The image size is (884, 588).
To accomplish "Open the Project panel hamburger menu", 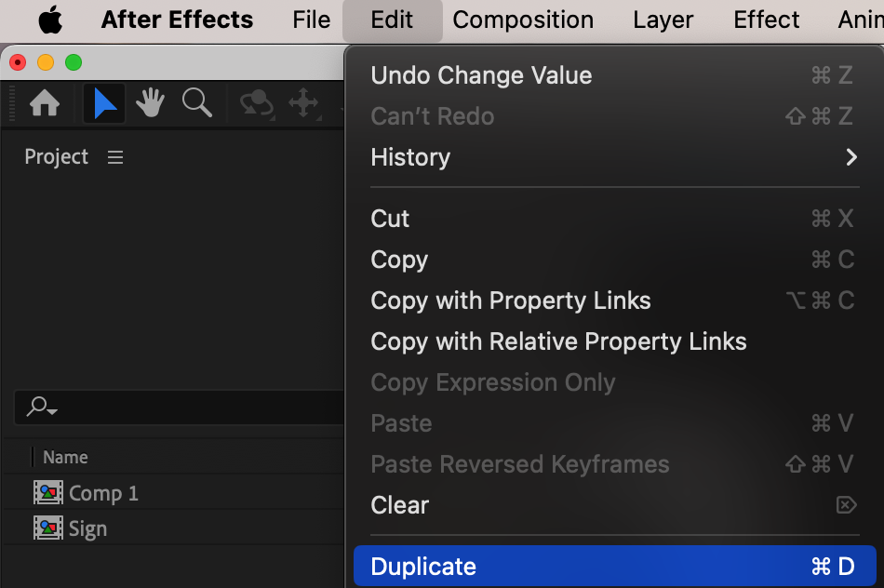I will click(x=115, y=157).
